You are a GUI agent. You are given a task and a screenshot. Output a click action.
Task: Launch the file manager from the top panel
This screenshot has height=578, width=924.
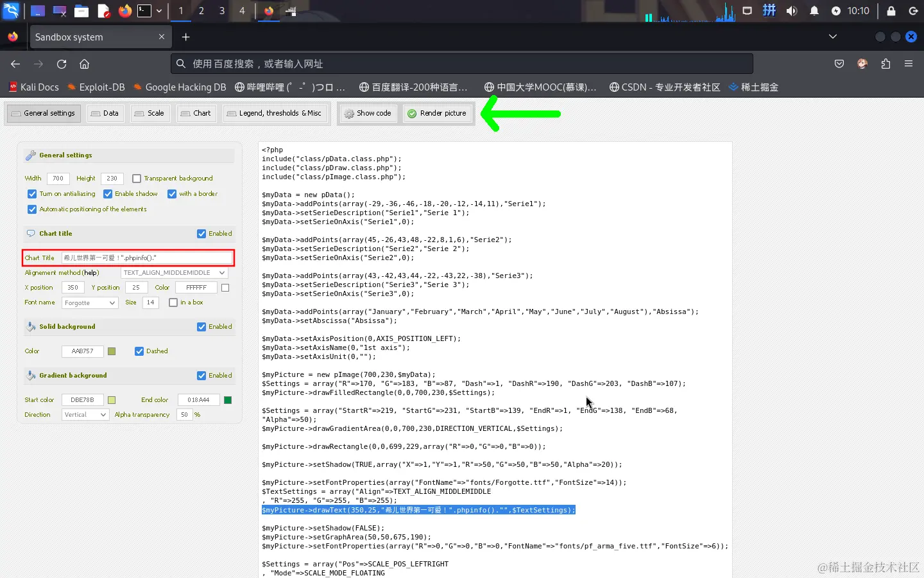(x=81, y=10)
